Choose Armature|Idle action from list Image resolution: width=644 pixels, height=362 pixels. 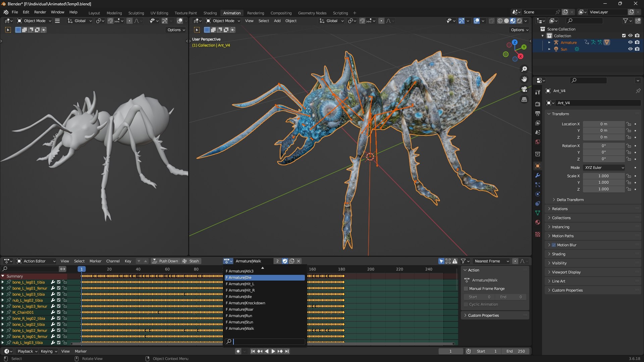[x=265, y=297]
